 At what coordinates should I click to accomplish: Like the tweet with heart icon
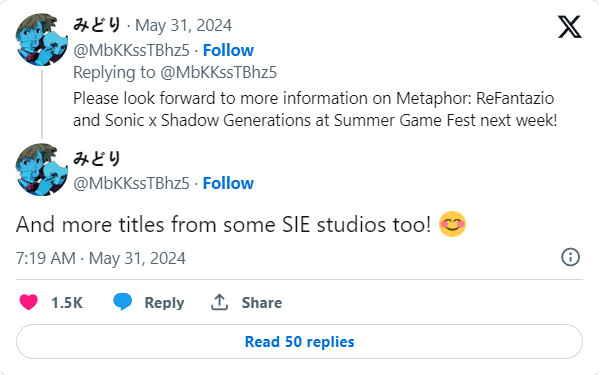29,302
